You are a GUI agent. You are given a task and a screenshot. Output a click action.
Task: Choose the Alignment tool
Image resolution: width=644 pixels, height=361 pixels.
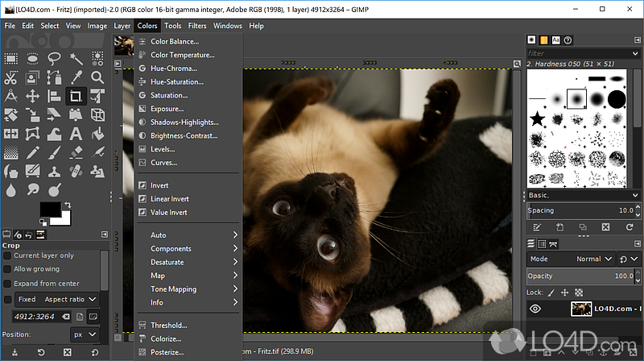54,96
